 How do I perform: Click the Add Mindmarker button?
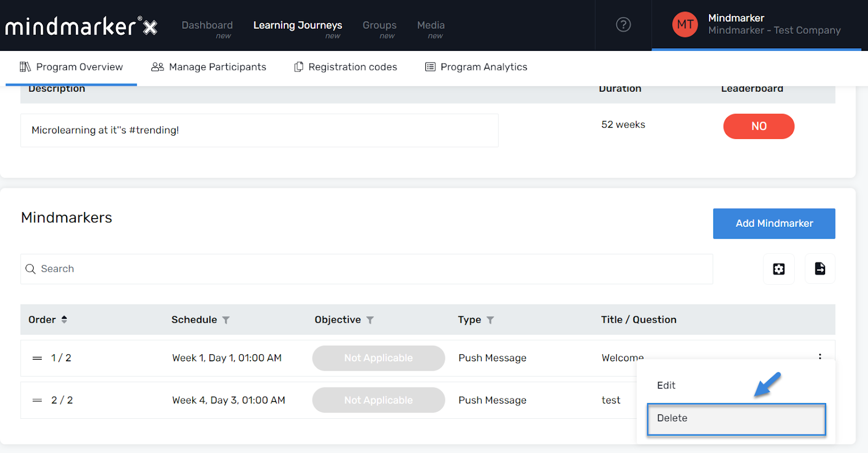click(774, 224)
